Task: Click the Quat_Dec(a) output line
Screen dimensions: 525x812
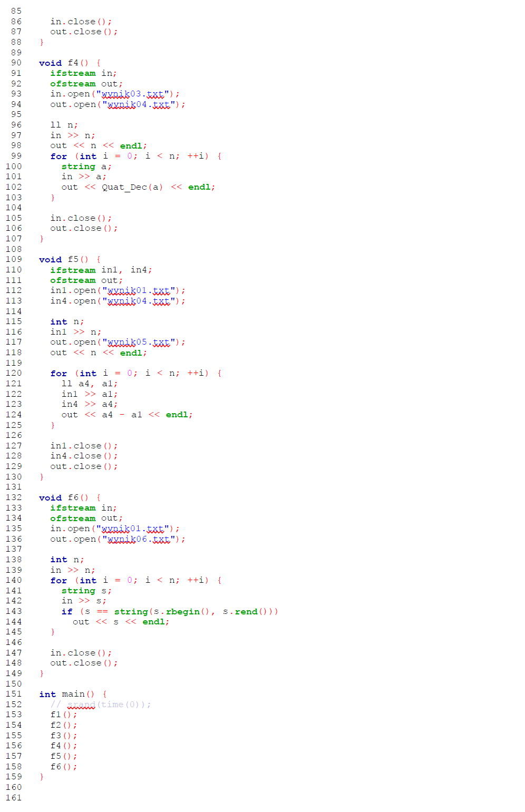Action: click(138, 187)
